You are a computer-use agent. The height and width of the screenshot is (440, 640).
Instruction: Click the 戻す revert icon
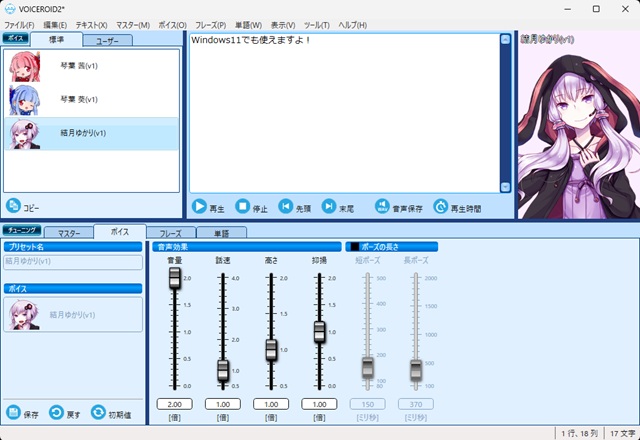pyautogui.click(x=57, y=412)
